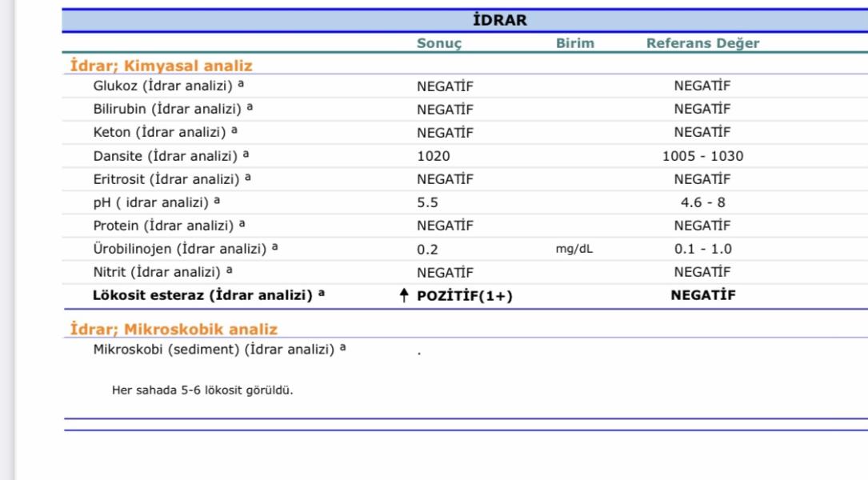
Task: Click the Protein reference value NEGATİF
Action: [x=702, y=226]
